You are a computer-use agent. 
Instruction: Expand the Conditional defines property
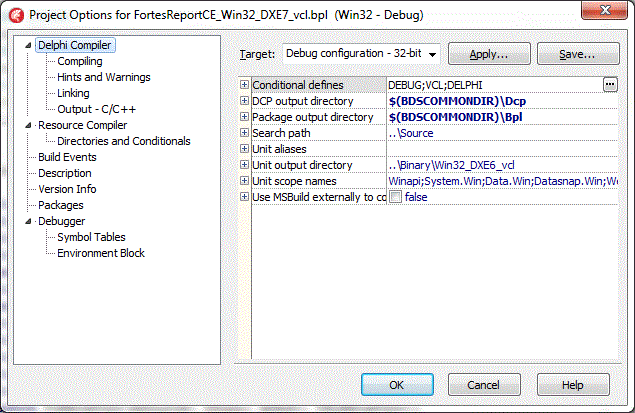[244, 85]
